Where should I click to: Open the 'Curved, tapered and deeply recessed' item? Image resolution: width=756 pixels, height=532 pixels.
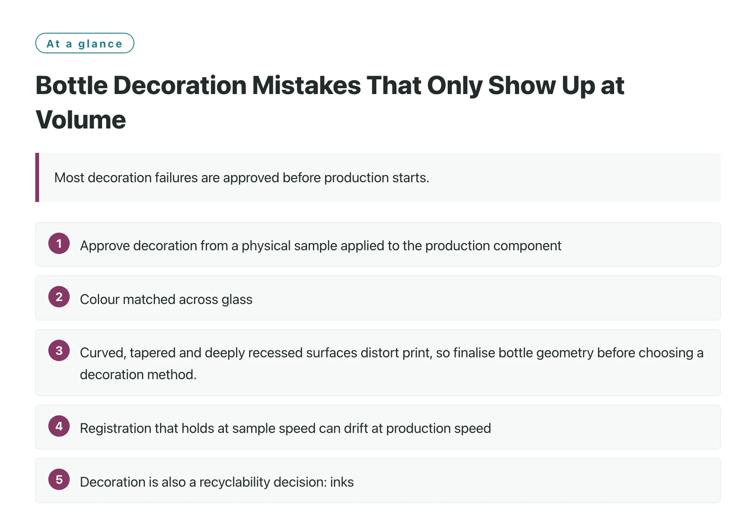(378, 363)
